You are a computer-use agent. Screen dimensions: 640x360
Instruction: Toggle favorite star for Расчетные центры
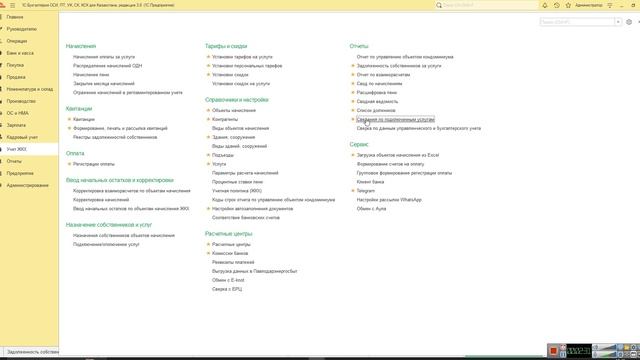(209, 244)
